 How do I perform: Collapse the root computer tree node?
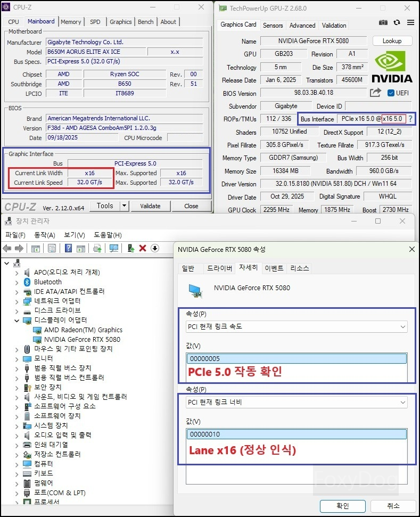coord(6,263)
